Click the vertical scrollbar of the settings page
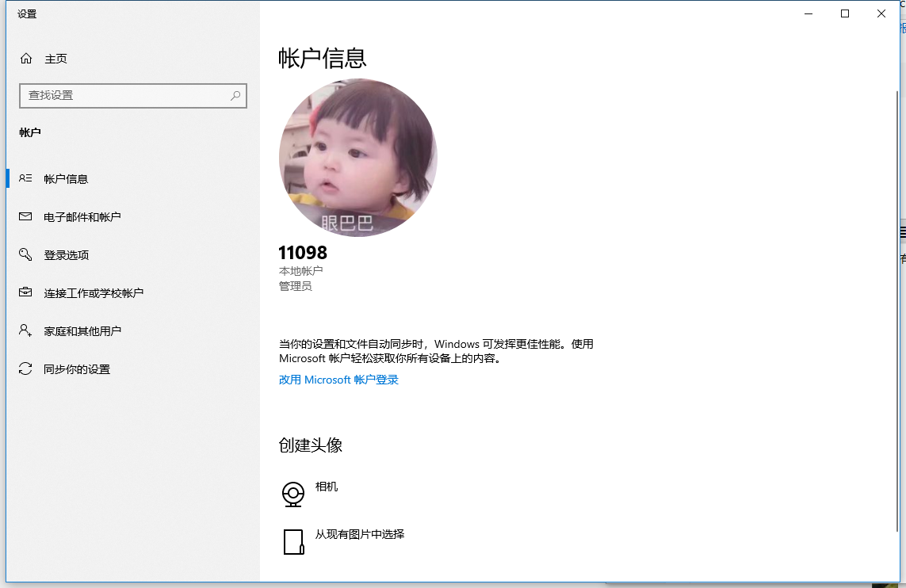 896,311
